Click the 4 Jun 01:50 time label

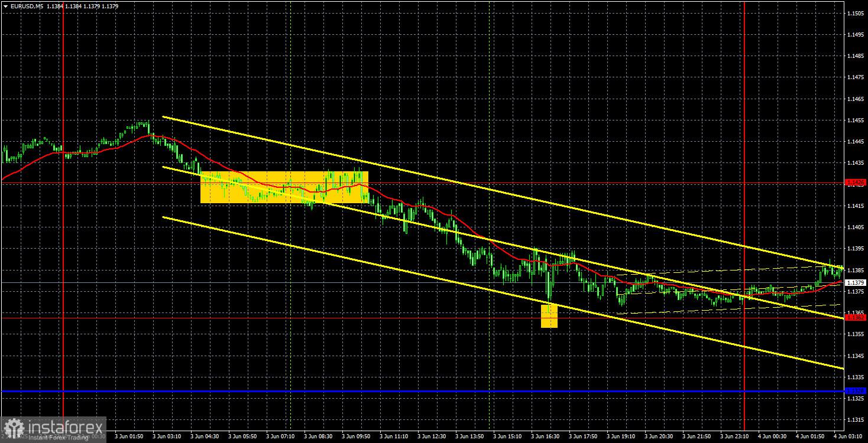810,437
